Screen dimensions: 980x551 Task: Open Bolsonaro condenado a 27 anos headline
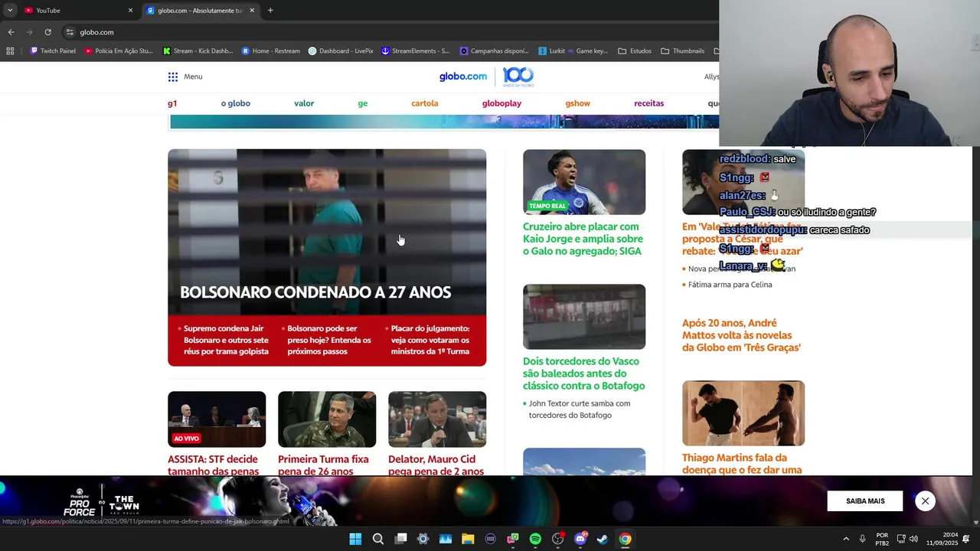pos(315,292)
